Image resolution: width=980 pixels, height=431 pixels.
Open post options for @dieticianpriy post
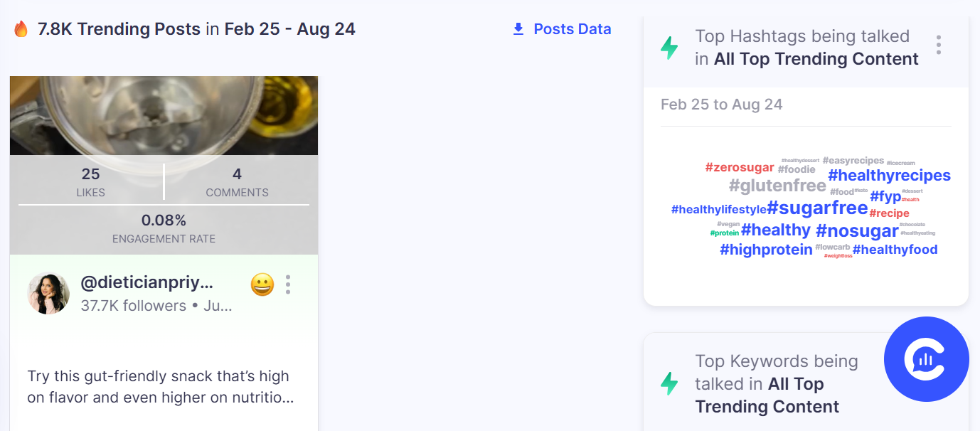click(x=288, y=284)
